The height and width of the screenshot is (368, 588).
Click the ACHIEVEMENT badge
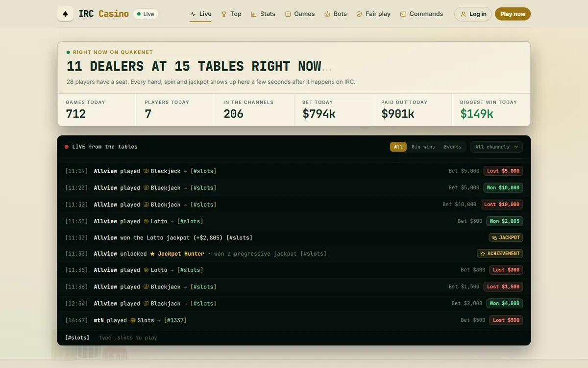(x=500, y=254)
